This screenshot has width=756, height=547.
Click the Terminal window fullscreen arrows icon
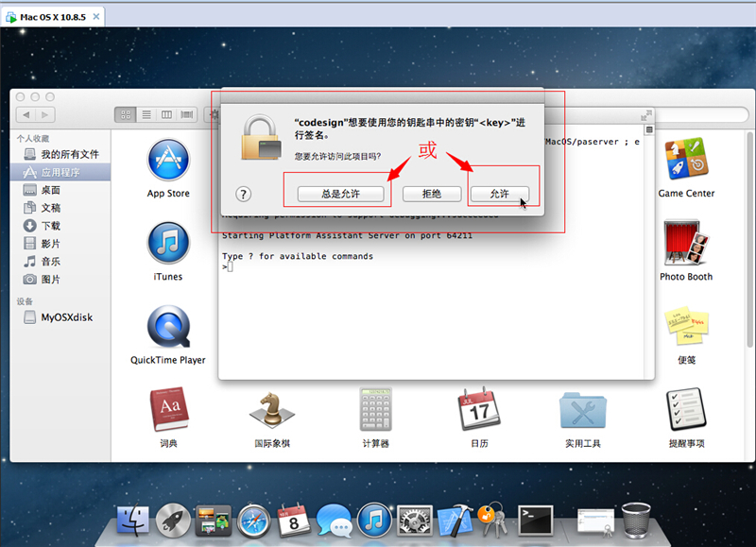tap(646, 115)
